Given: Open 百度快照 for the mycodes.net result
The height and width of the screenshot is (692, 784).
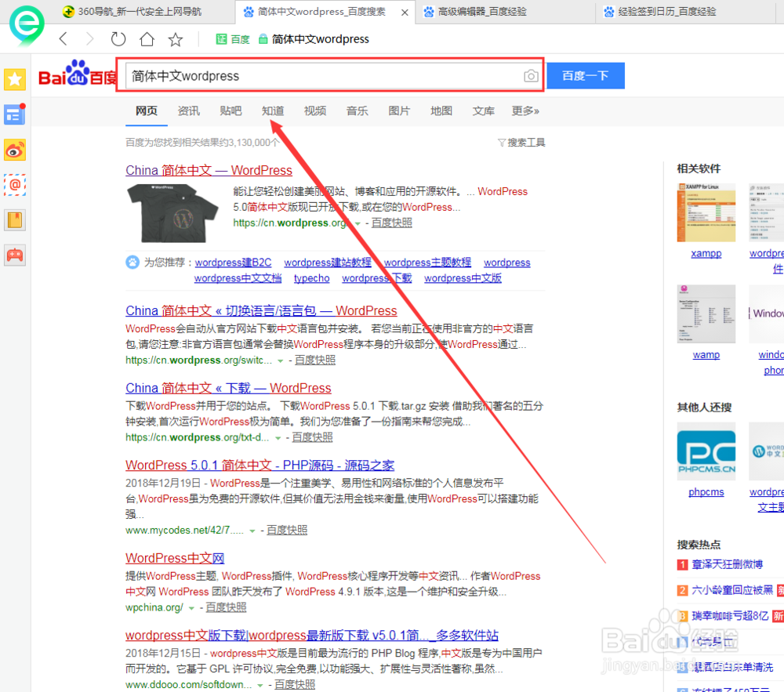Looking at the screenshot, I should click(286, 530).
